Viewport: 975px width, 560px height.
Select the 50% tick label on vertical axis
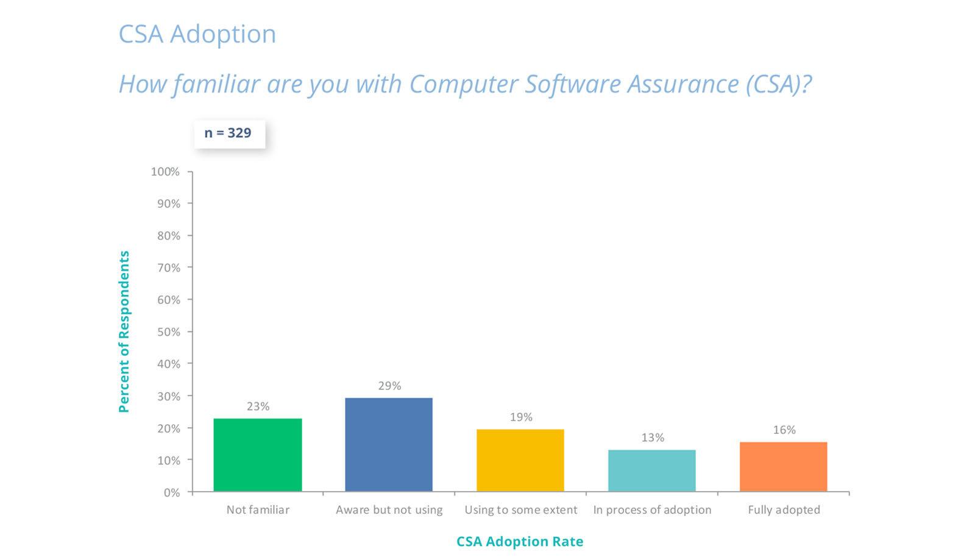pyautogui.click(x=168, y=332)
